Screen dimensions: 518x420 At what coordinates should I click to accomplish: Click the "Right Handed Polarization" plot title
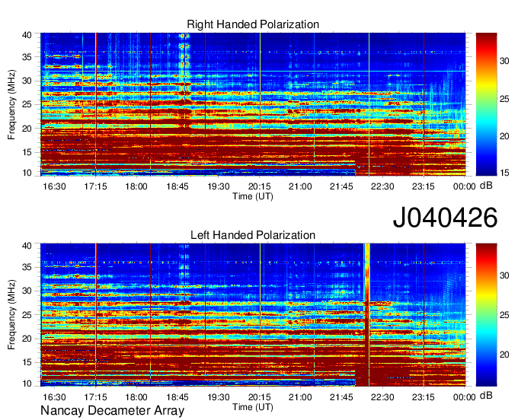tap(253, 24)
